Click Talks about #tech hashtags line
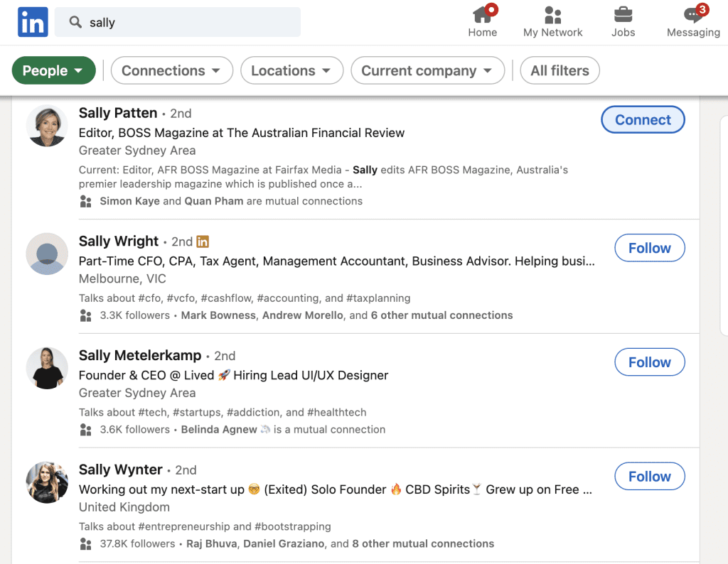Screen dimensions: 728x564 (x=223, y=412)
